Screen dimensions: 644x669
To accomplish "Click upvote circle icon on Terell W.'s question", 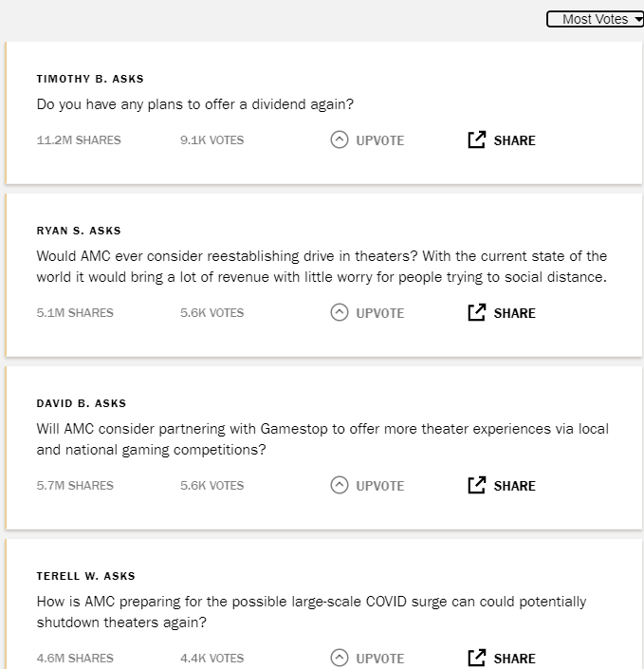I will tap(340, 658).
